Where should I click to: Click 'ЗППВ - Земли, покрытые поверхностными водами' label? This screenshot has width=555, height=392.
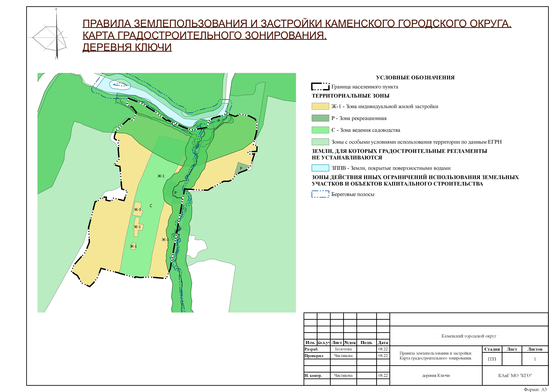[x=391, y=168]
